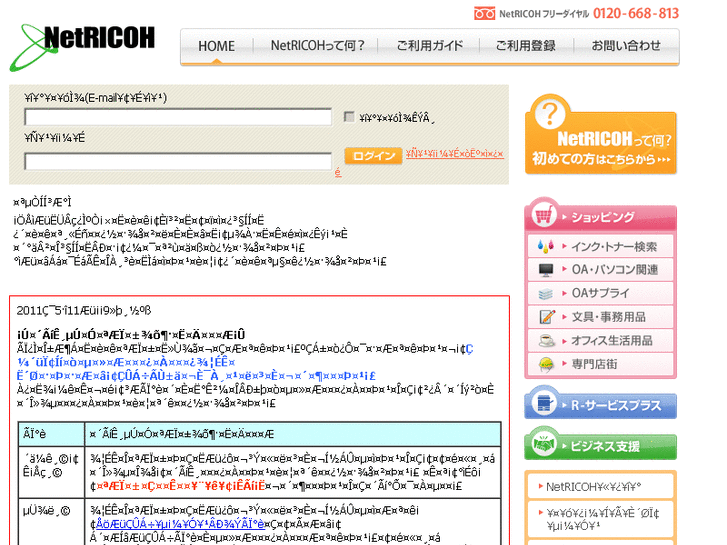This screenshot has width=727, height=545.
Task: Click the paper stack OAサプライ icon
Action: pos(546,294)
